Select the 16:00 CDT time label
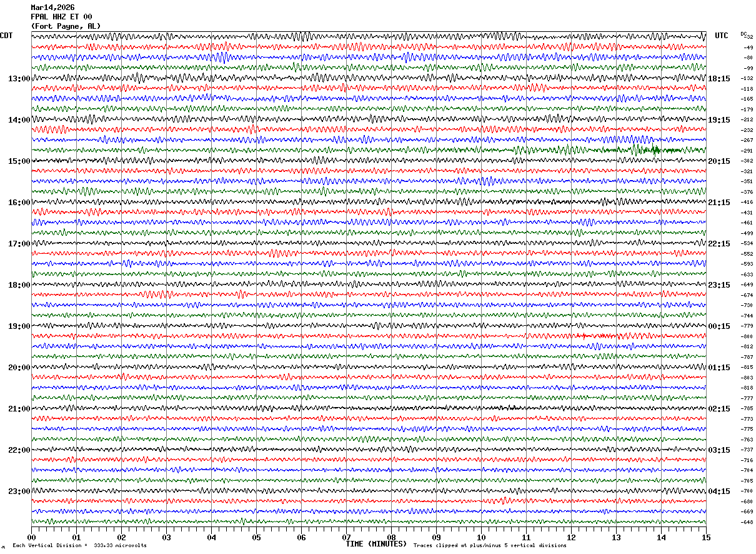756x554 pixels. (x=19, y=203)
